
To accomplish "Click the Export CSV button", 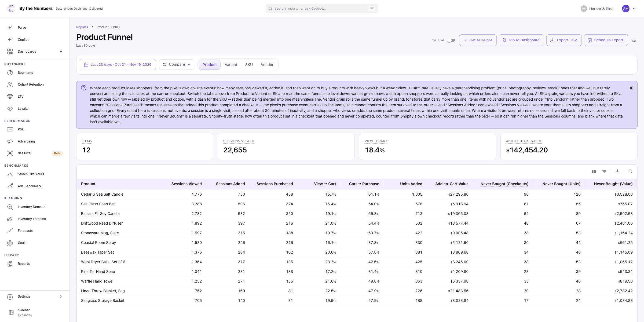I will (564, 40).
